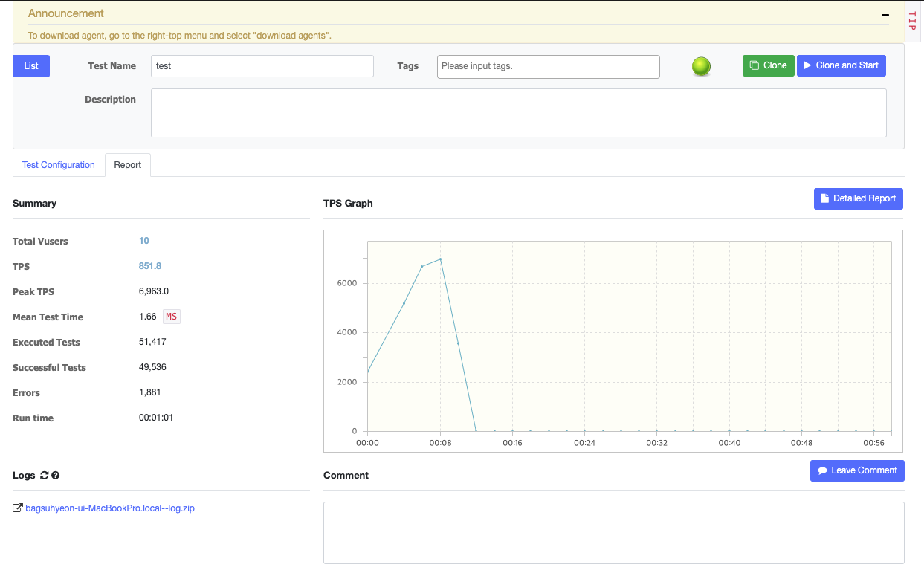
Task: Refresh logs with the refresh icon
Action: tap(44, 476)
